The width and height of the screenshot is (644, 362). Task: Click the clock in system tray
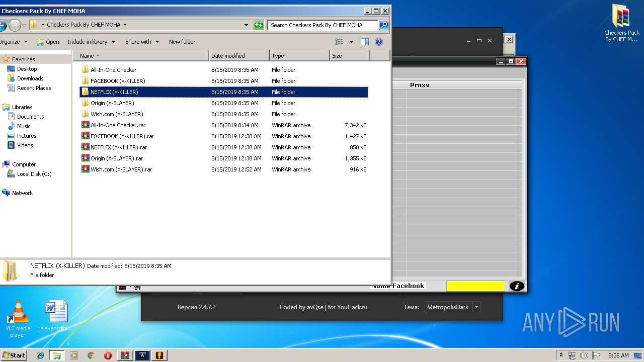(x=618, y=355)
